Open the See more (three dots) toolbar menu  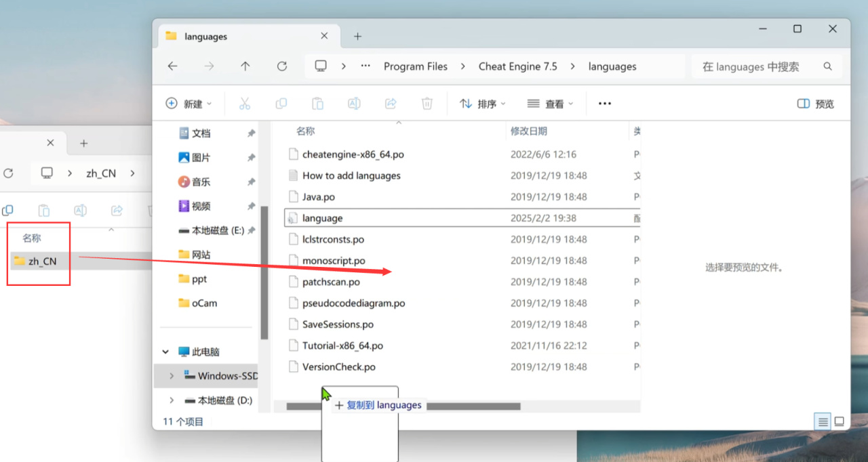(605, 104)
